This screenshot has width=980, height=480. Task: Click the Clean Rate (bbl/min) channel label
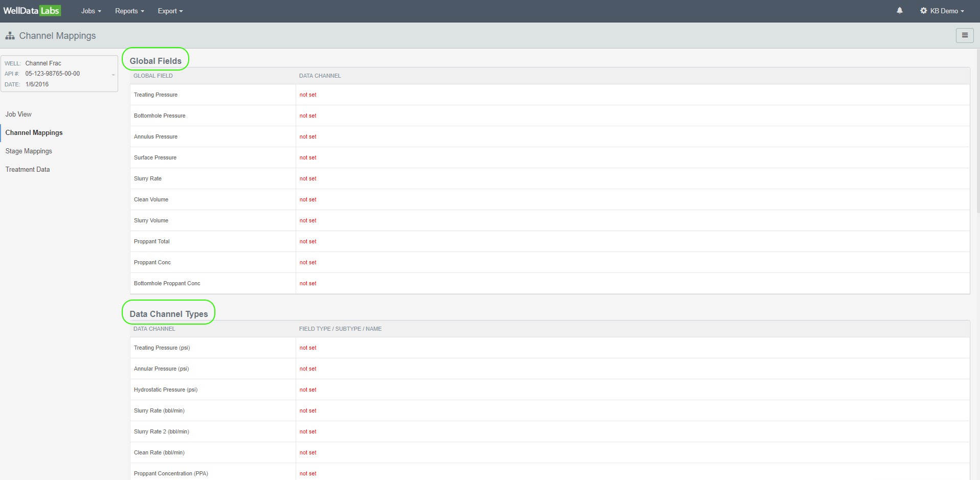click(159, 452)
